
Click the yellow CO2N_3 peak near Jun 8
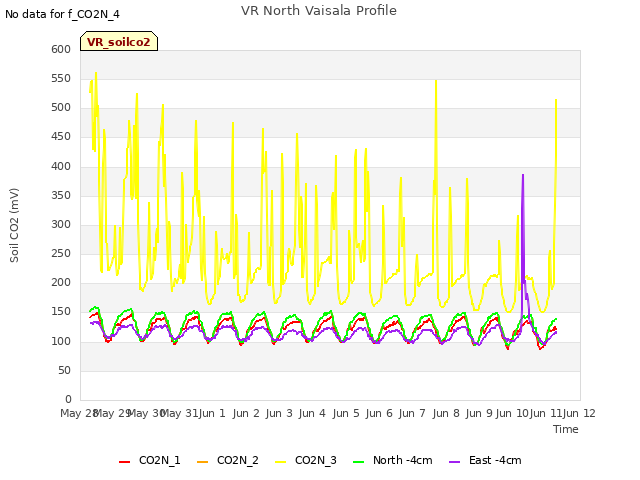coord(436,81)
